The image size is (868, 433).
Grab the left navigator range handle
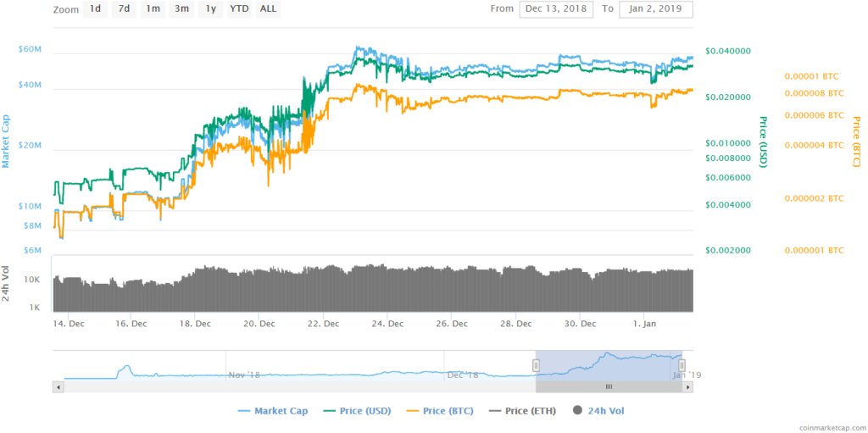(536, 365)
